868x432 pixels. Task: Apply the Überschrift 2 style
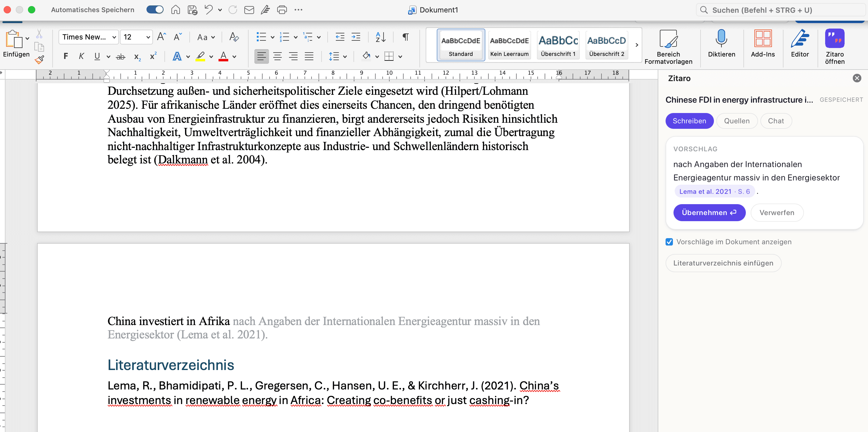[x=607, y=45]
